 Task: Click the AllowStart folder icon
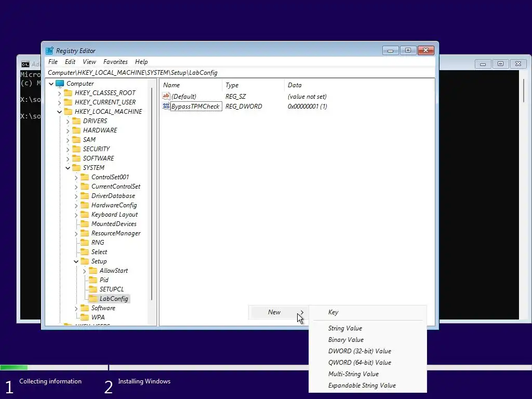tap(93, 270)
